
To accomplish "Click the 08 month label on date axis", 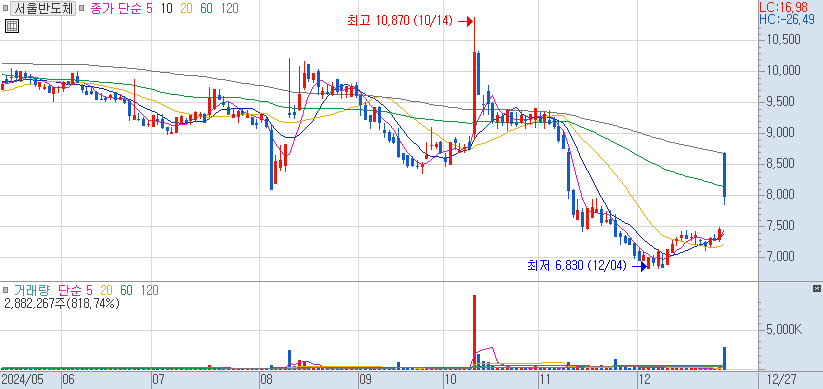I will point(266,379).
